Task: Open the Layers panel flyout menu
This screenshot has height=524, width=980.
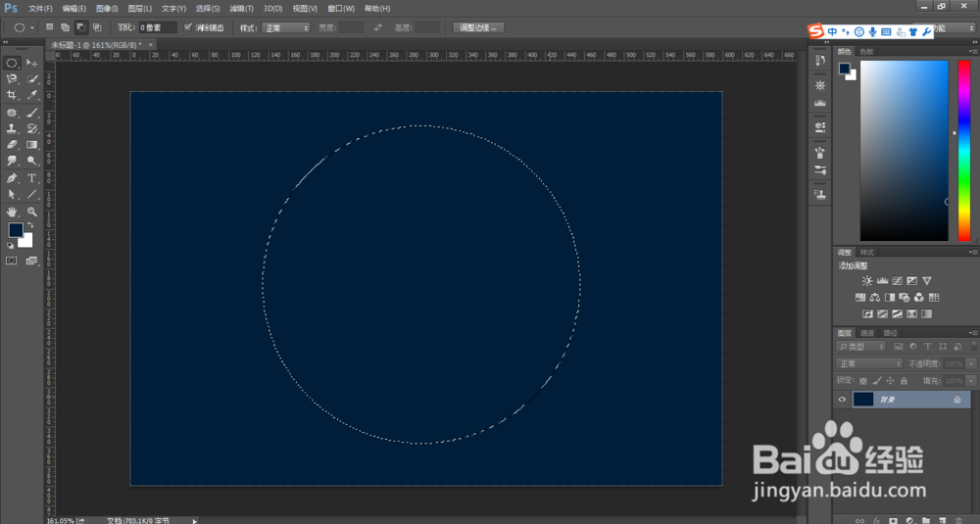Action: coord(972,333)
